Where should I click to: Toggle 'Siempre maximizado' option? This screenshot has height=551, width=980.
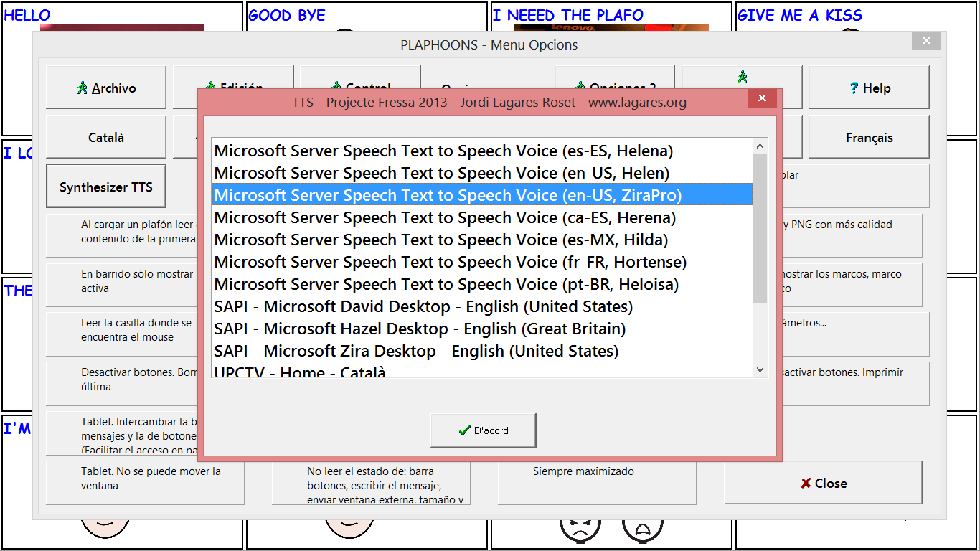pyautogui.click(x=597, y=482)
